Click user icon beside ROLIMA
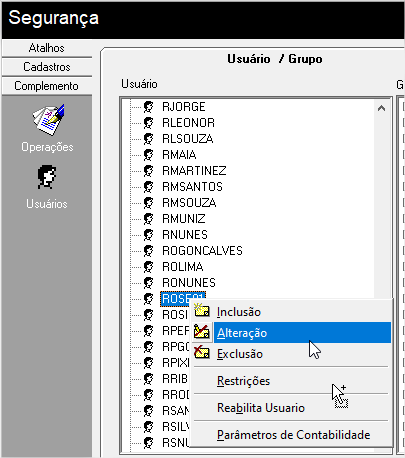Viewport: 405px width, 458px height. coord(148,267)
